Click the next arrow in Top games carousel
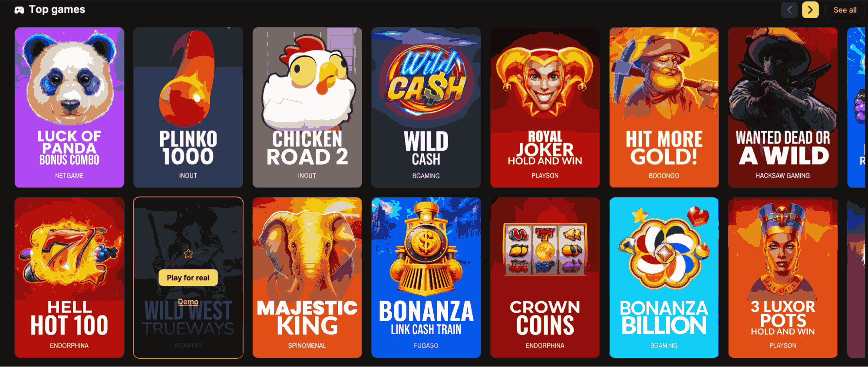Image resolution: width=868 pixels, height=367 pixels. click(x=810, y=10)
